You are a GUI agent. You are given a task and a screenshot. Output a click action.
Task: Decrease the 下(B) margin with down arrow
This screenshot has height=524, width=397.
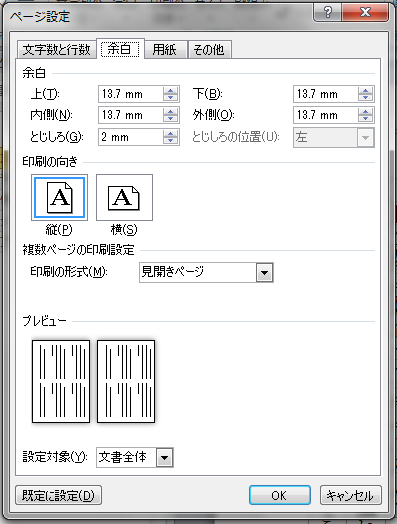(x=365, y=98)
